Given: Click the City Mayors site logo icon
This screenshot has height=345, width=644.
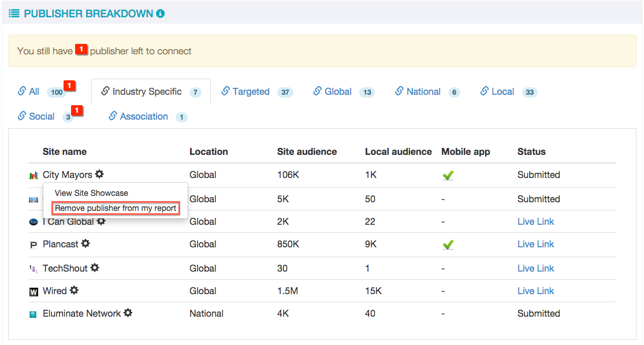Looking at the screenshot, I should (33, 175).
